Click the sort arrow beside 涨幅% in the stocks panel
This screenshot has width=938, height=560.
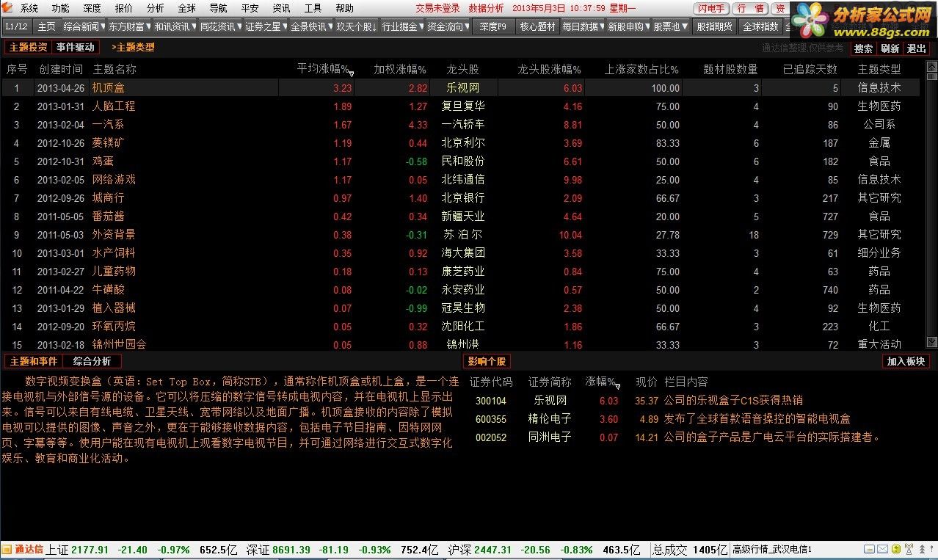pos(617,386)
